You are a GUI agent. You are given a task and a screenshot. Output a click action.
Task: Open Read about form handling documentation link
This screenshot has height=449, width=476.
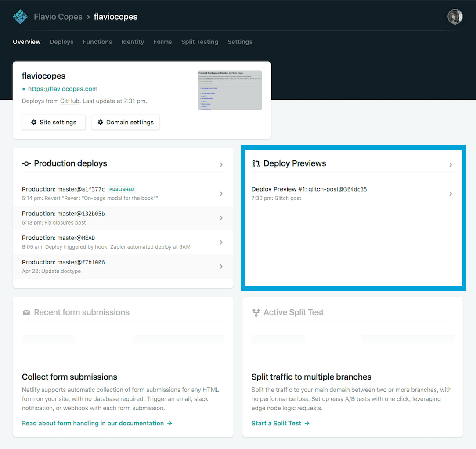[x=93, y=423]
